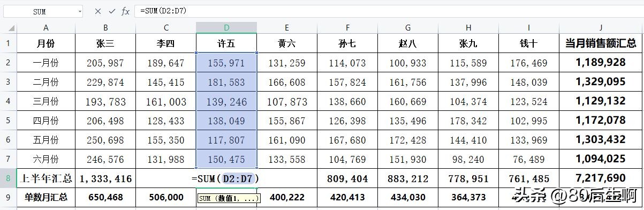Select the 单数月汇总 label cell
Screen dimensions: 644x210
[x=46, y=197]
